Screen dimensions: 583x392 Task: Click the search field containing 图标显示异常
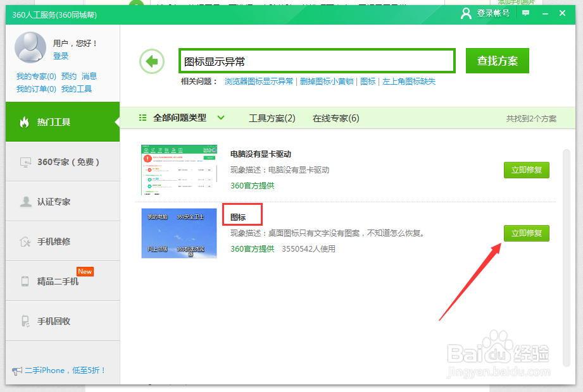point(317,61)
